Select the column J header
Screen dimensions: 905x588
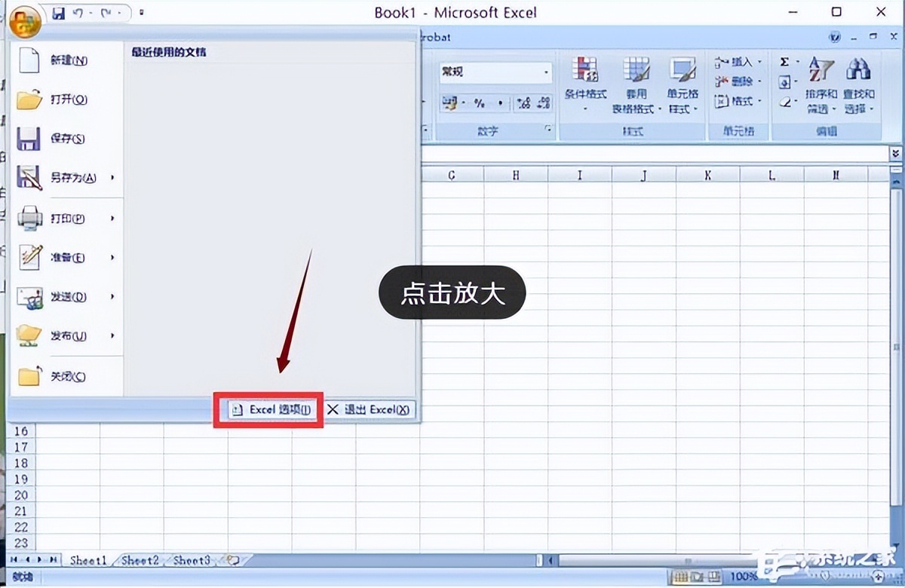(643, 175)
